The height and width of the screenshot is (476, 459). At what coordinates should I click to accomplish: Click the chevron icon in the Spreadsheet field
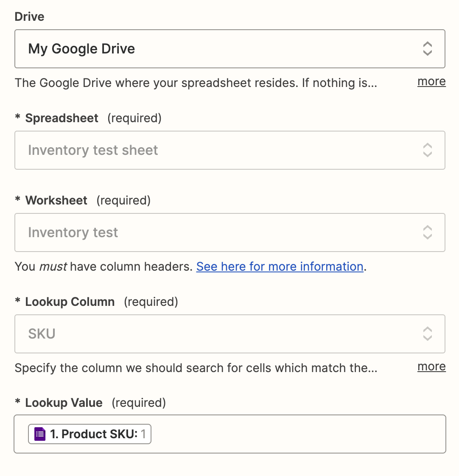click(427, 150)
